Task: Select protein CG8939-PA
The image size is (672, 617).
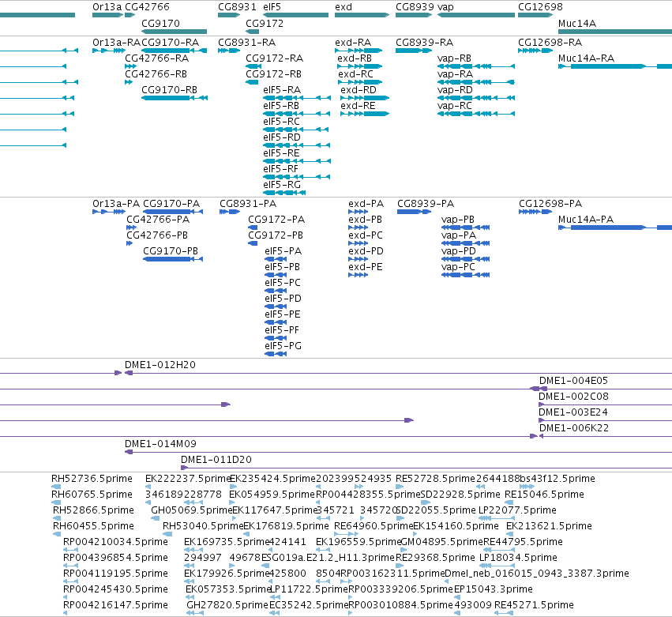Action: (x=414, y=212)
